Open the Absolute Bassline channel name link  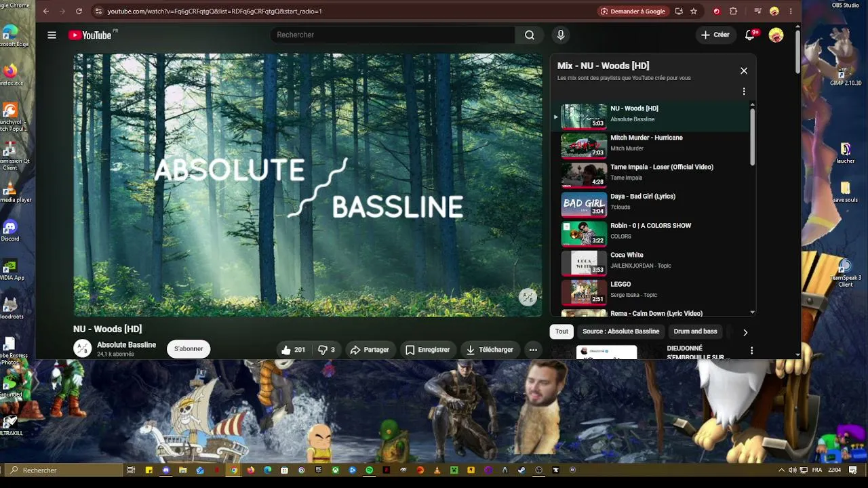126,345
